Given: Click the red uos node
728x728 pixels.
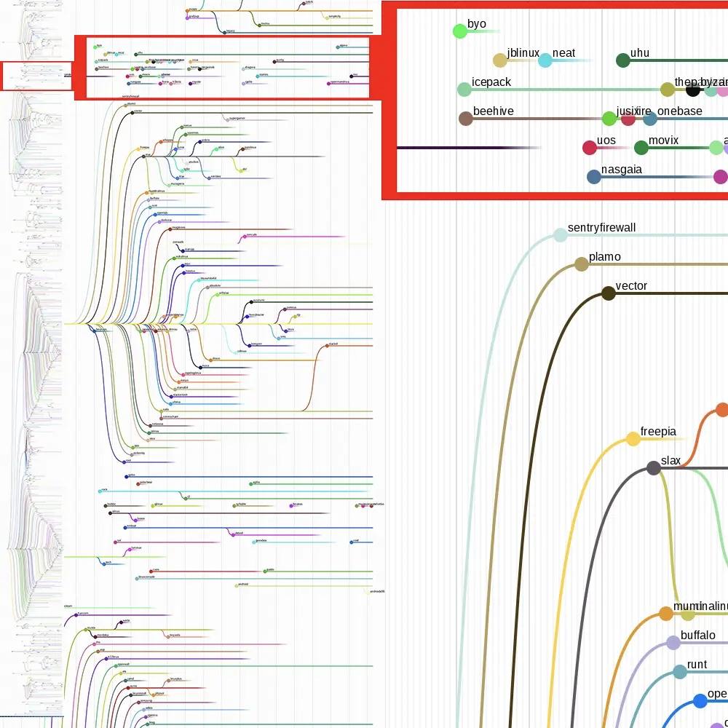Looking at the screenshot, I should 589,148.
